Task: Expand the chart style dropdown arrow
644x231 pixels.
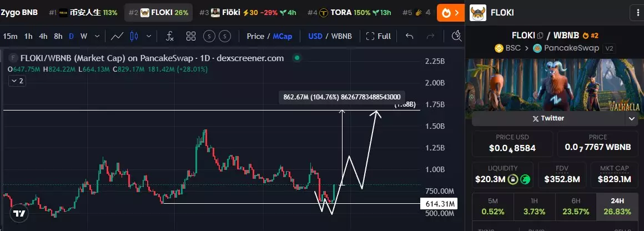Action: click(148, 37)
